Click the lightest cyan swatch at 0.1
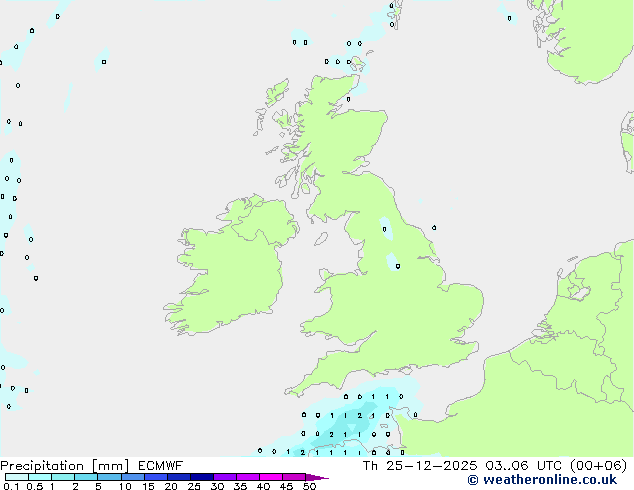Viewport: 634px width, 490px height. click(x=15, y=477)
